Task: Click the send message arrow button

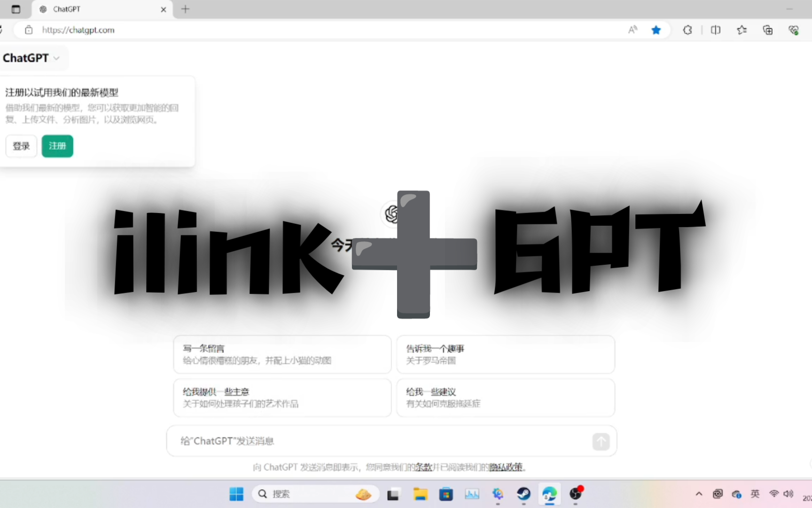Action: (601, 442)
